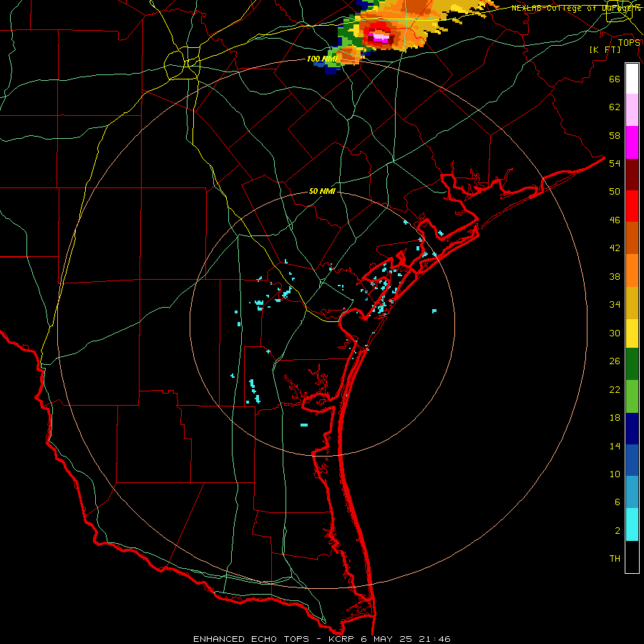Click the light pink legend swatch
The height and width of the screenshot is (644, 644).
click(x=632, y=109)
